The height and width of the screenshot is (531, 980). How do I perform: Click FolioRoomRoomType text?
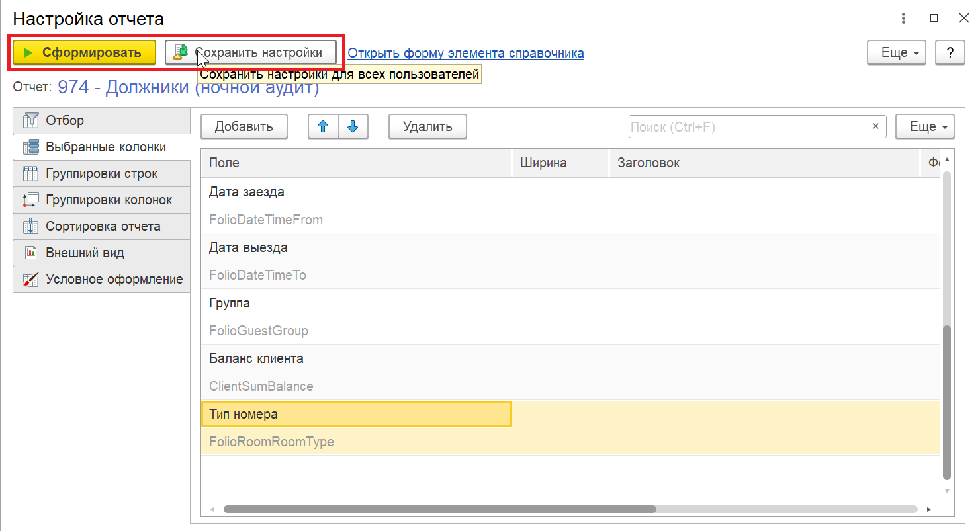pos(271,442)
